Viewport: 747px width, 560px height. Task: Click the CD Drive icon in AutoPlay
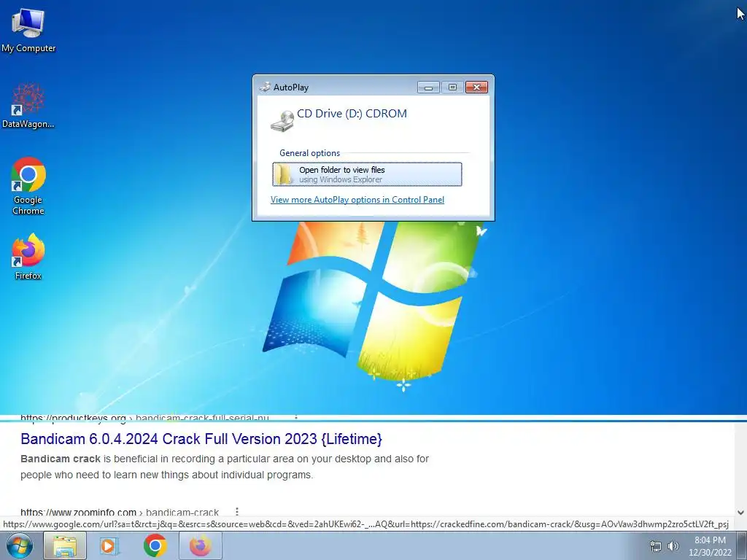(x=282, y=121)
